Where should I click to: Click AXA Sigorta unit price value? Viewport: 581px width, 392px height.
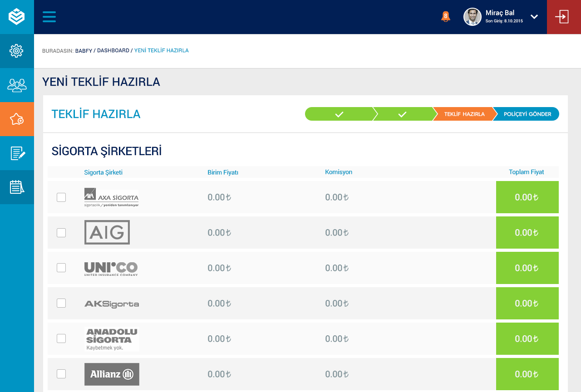pyautogui.click(x=220, y=197)
